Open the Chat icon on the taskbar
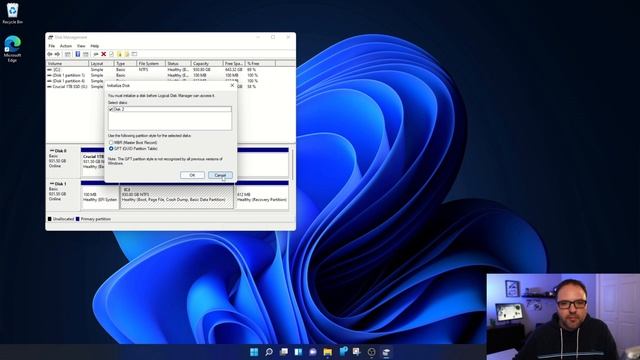 pos(313,352)
